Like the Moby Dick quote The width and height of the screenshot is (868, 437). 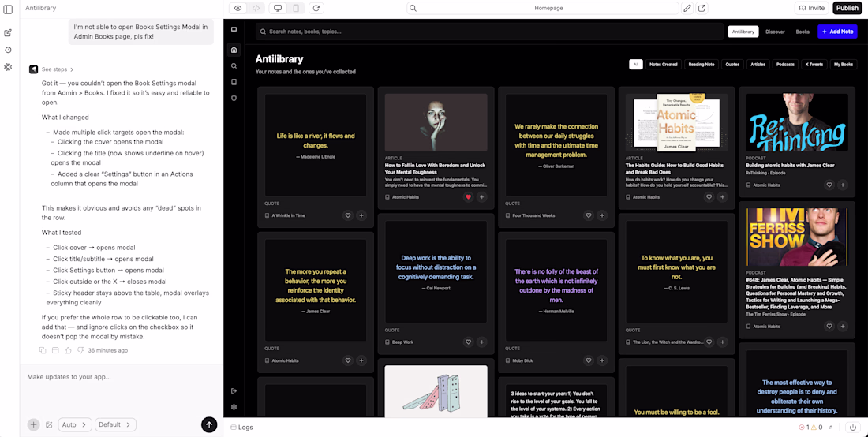coord(589,360)
